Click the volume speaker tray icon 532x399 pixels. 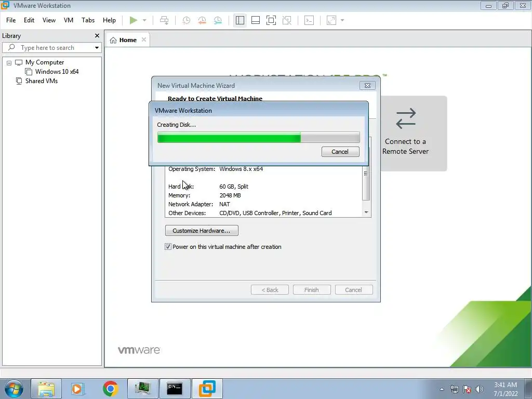[479, 389]
